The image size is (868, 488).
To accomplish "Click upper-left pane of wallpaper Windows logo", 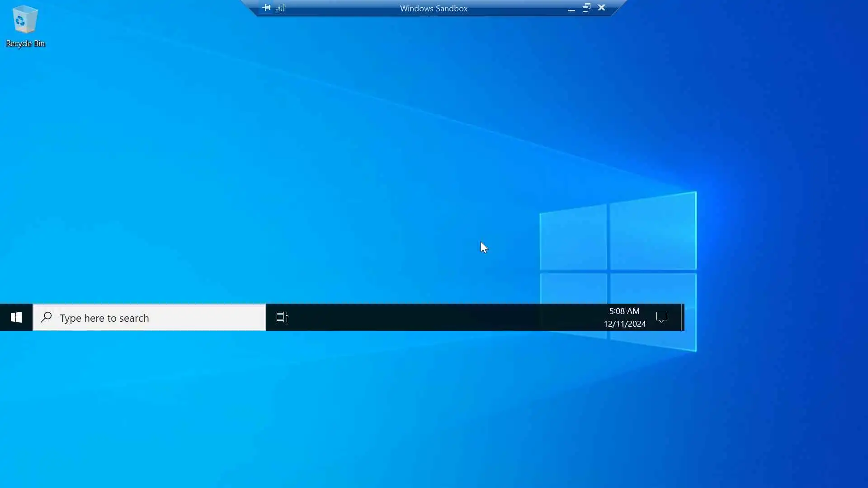I will click(x=573, y=237).
